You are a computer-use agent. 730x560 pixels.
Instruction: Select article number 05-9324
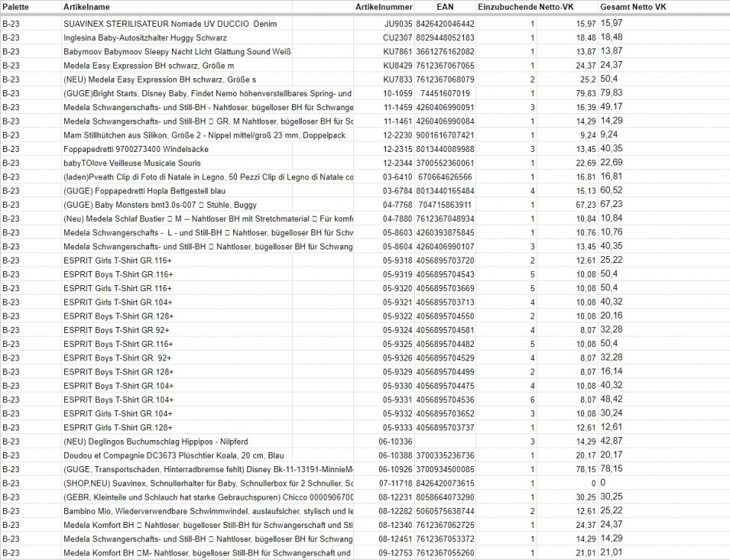pos(398,331)
